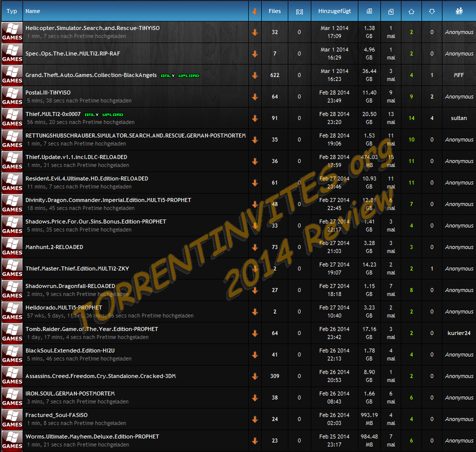Click the '1 day, 17 mins' pretime note under Tomb.Raider
The width and height of the screenshot is (476, 452).
[x=88, y=337]
